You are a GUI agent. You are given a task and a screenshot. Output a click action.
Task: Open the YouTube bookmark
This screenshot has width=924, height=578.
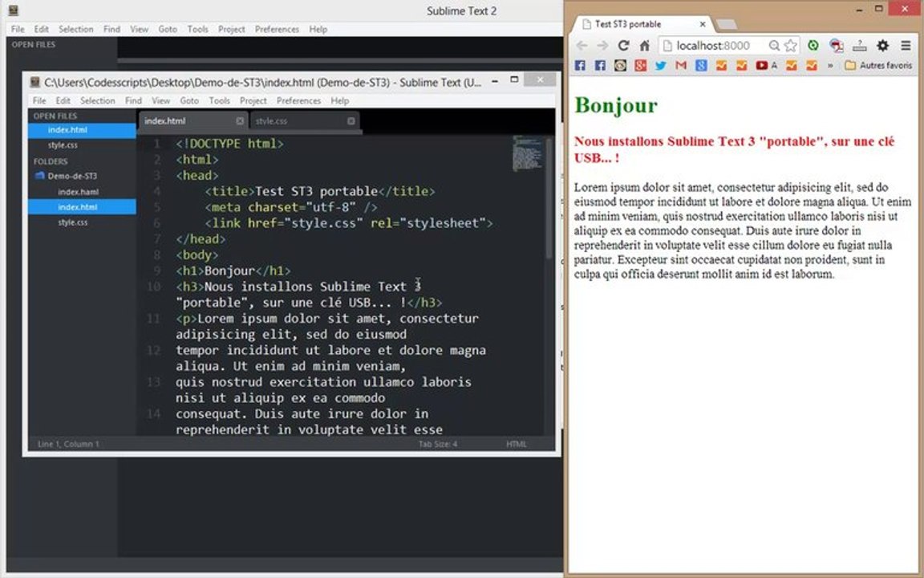coord(762,66)
